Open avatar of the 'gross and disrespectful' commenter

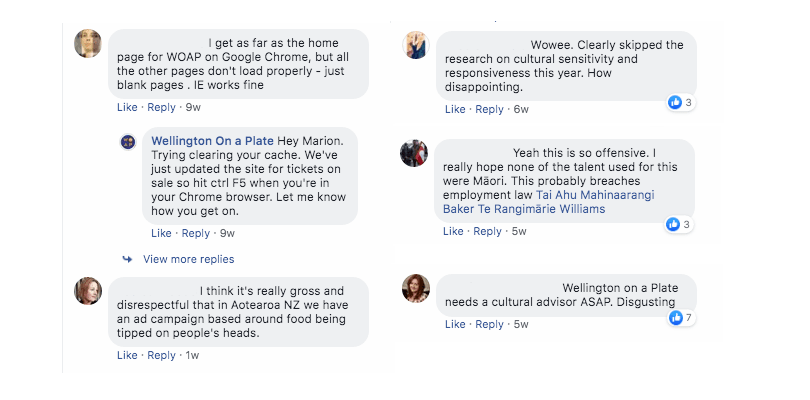[88, 290]
